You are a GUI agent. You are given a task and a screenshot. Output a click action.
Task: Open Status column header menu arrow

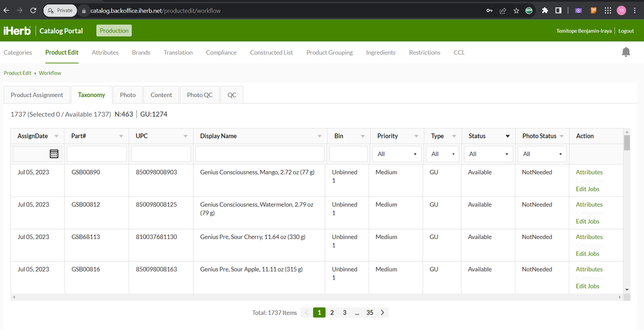pyautogui.click(x=508, y=136)
